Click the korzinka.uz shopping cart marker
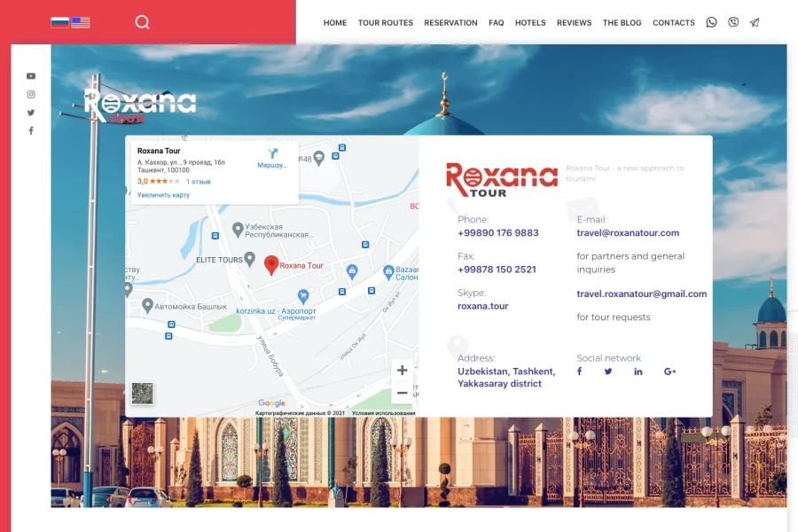The height and width of the screenshot is (532, 798). pos(303,296)
